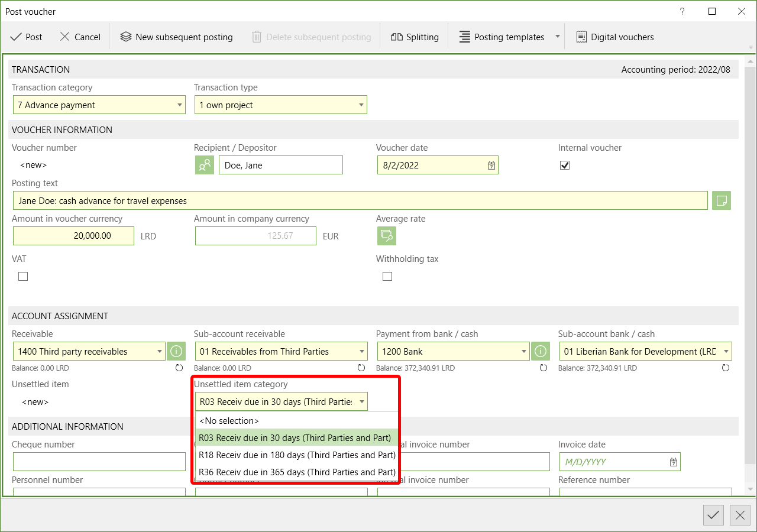Click the Amount in company currency field
The height and width of the screenshot is (532, 757).
[255, 236]
